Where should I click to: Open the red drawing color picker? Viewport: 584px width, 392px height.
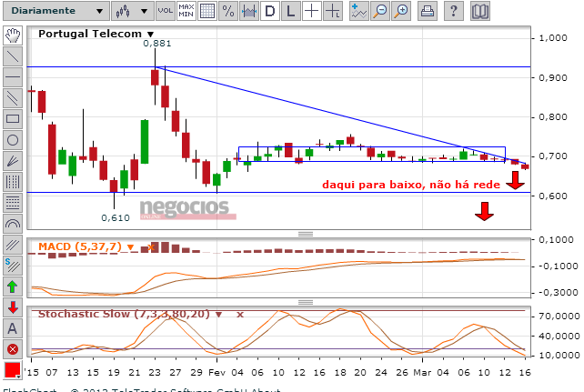point(13,370)
